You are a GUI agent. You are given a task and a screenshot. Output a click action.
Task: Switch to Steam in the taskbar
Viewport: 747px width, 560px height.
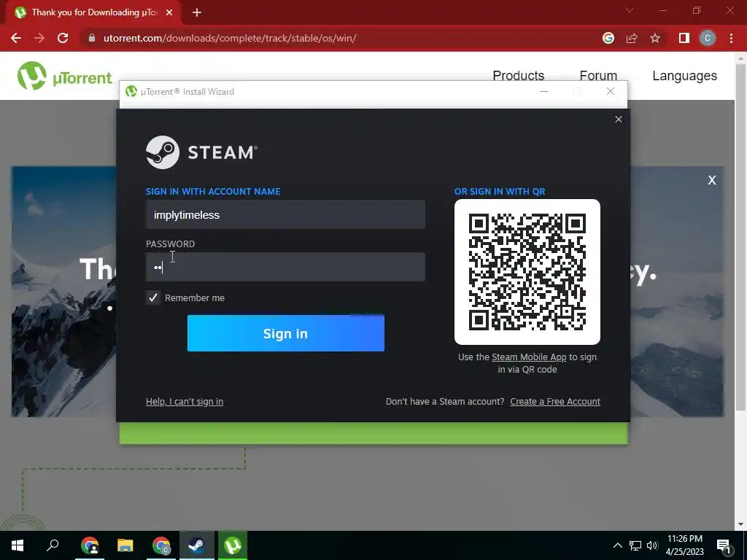(197, 545)
